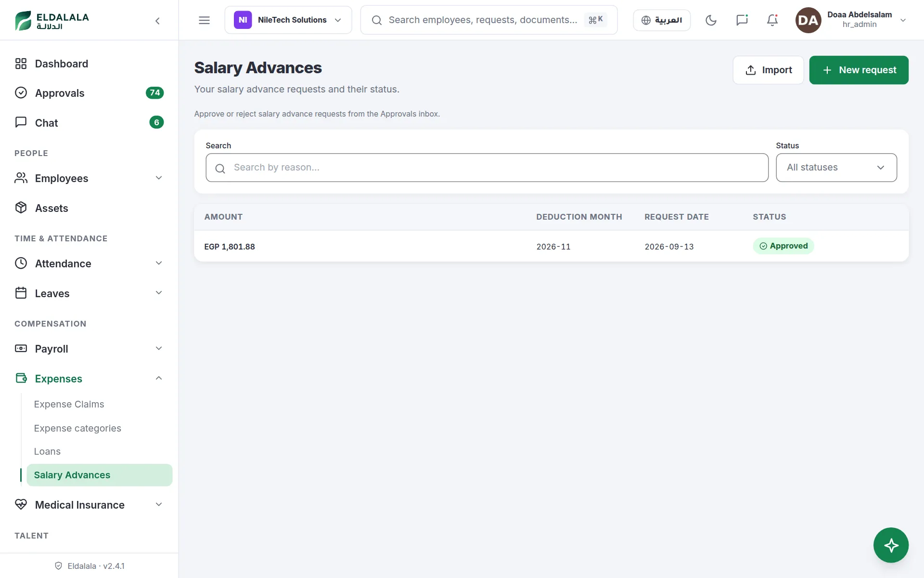Click the Approvals count badge 74
This screenshot has height=578, width=924.
154,93
